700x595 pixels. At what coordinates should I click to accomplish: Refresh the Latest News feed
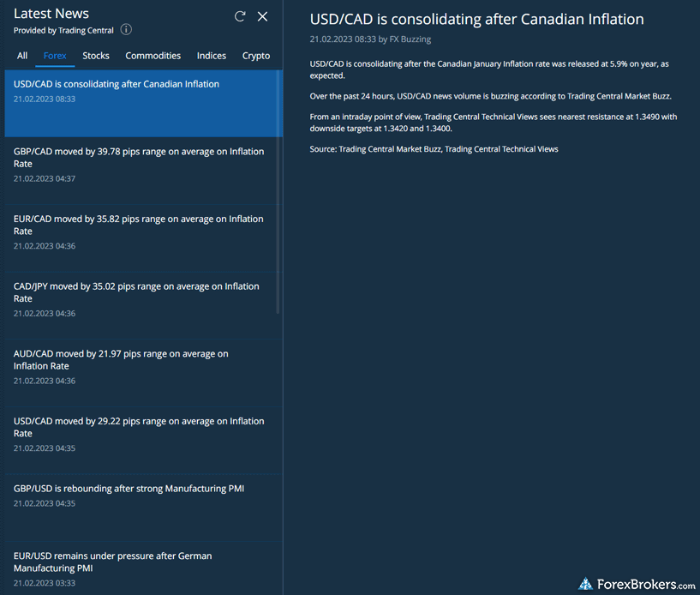coord(240,16)
